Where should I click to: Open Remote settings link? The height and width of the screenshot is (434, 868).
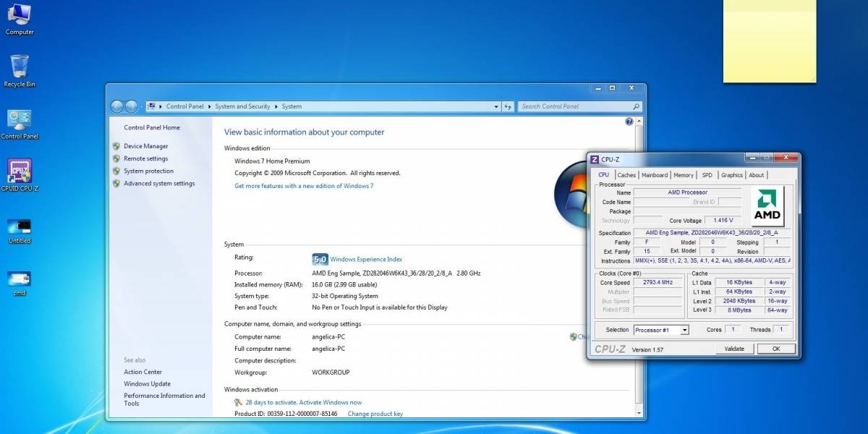coord(145,158)
